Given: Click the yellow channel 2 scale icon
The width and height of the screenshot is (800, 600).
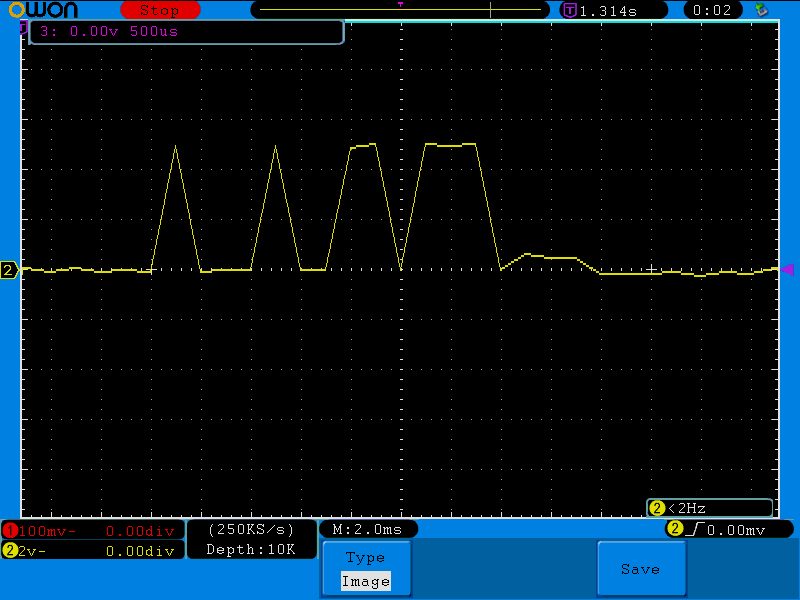Looking at the screenshot, I should click(x=10, y=551).
